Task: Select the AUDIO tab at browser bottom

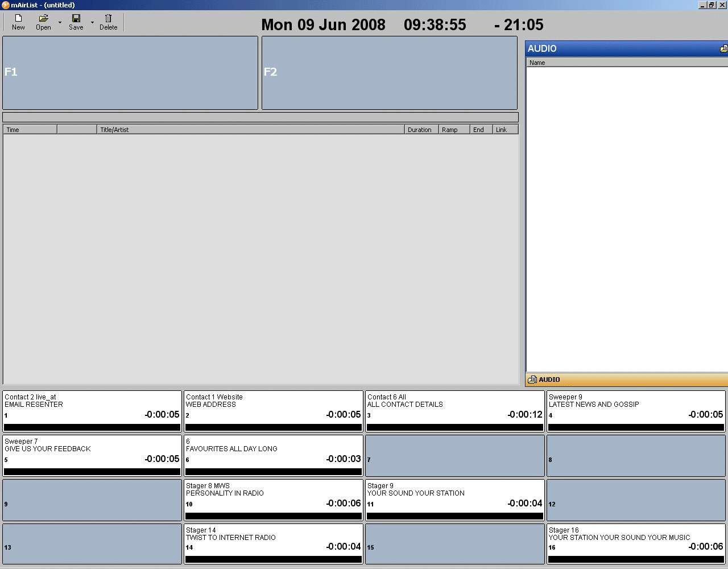Action: (627, 380)
